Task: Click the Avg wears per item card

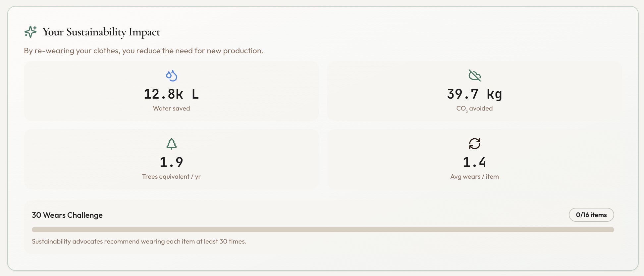Action: tap(474, 159)
